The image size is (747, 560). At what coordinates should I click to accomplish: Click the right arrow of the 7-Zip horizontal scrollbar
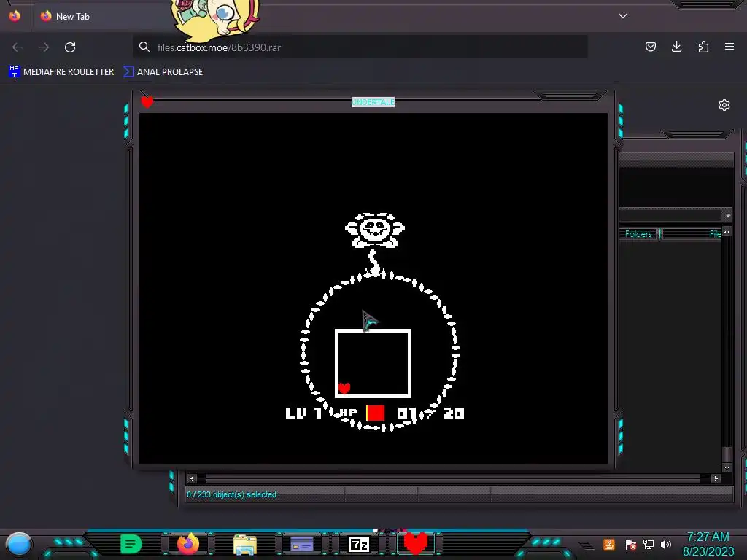715,478
